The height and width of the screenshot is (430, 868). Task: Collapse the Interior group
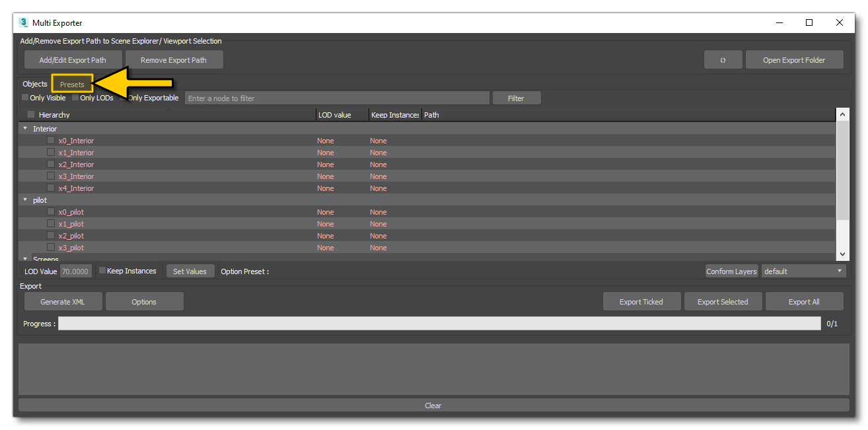(x=25, y=129)
